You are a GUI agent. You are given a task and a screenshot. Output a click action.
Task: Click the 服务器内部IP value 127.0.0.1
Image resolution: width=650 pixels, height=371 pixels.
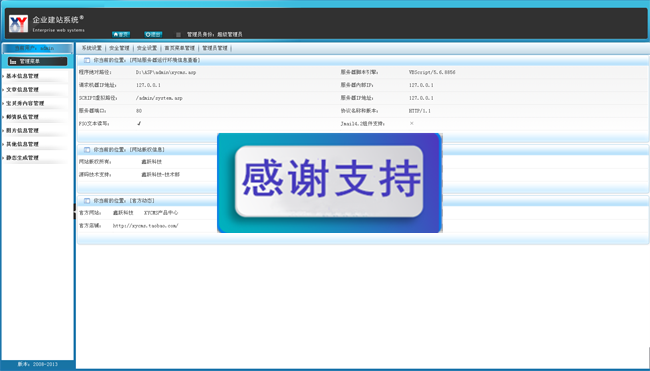tap(421, 85)
